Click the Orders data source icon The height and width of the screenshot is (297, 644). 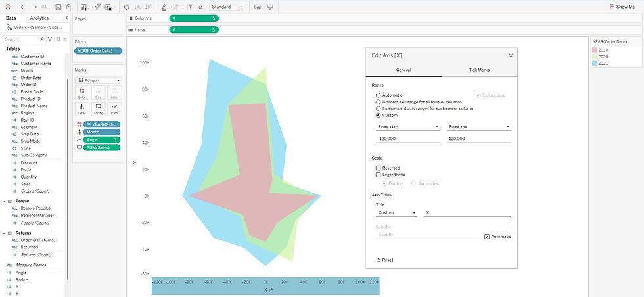pyautogui.click(x=9, y=28)
